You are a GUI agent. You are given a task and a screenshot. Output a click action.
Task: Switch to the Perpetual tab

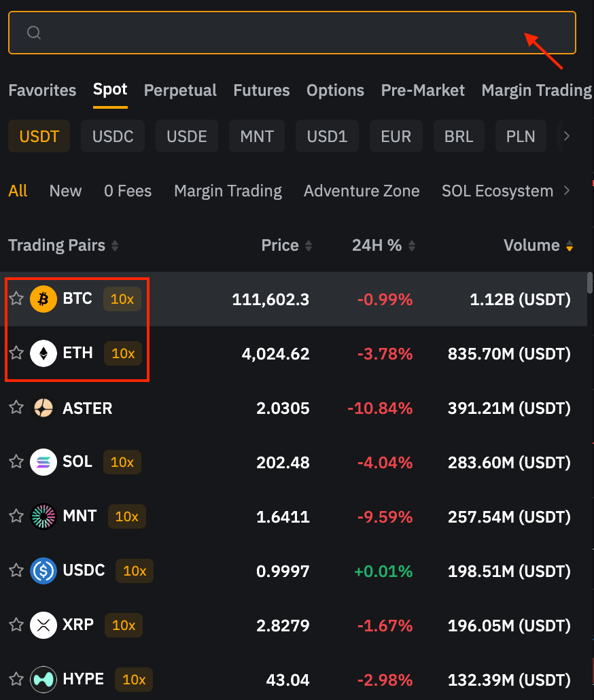tap(180, 90)
